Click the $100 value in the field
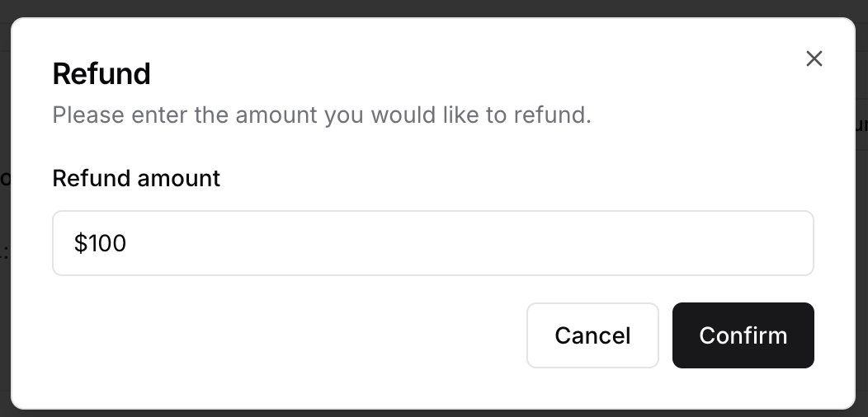This screenshot has height=417, width=868. (100, 244)
